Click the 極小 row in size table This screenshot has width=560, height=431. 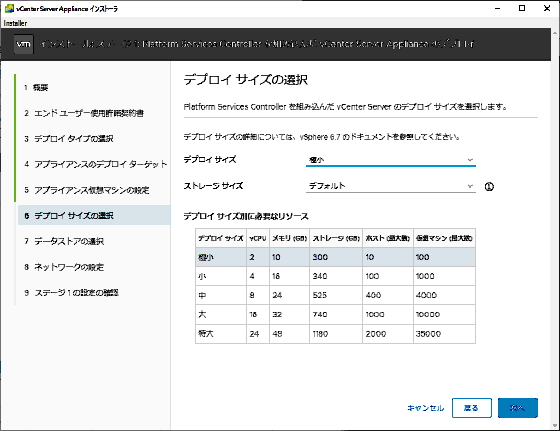(335, 257)
